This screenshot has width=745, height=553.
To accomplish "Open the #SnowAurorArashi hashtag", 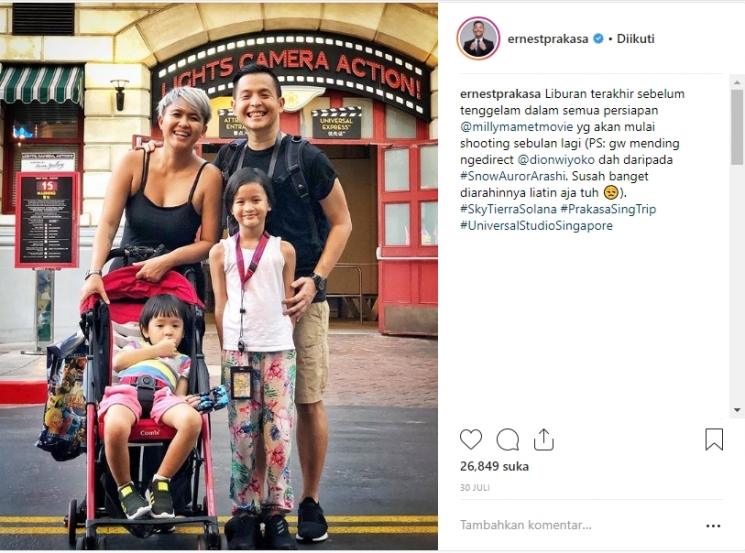I will [x=513, y=176].
